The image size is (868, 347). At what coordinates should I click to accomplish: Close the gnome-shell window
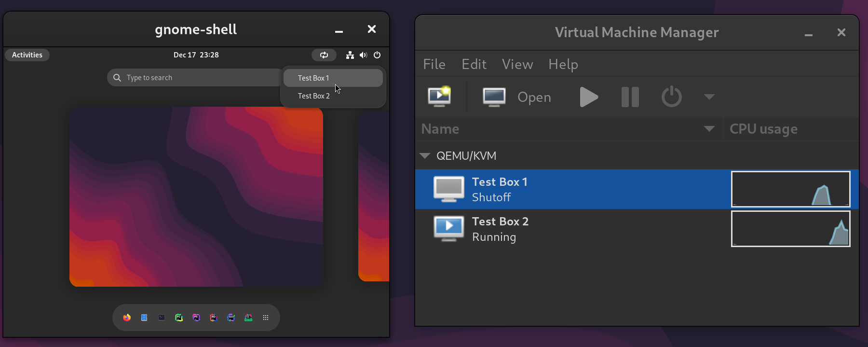pos(372,29)
